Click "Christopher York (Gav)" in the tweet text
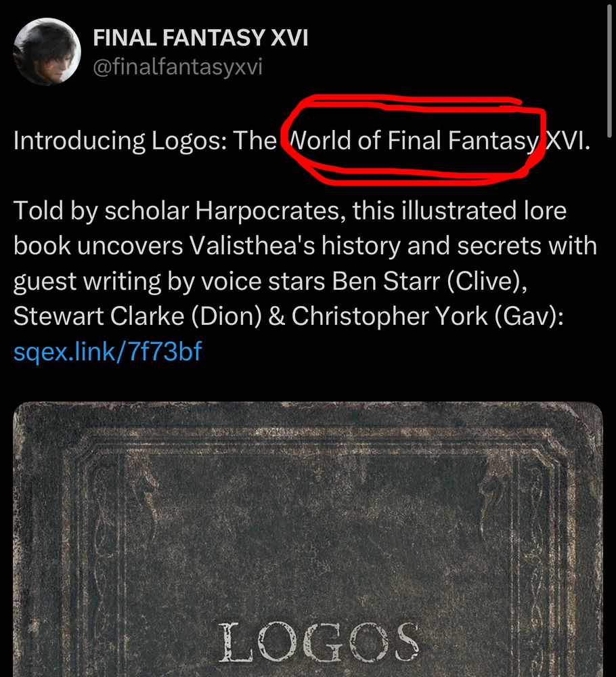Image resolution: width=616 pixels, height=677 pixels. tap(427, 316)
